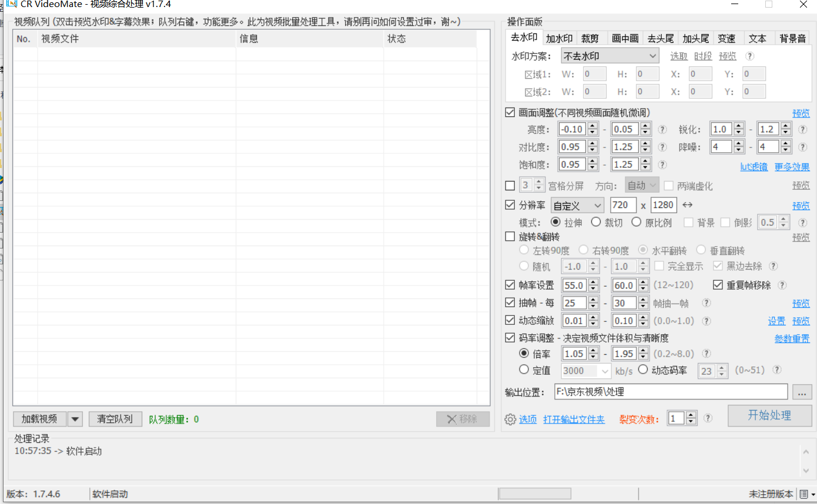817x504 pixels.
Task: Uncheck the 重复帧移除 checkbox
Action: (x=718, y=285)
